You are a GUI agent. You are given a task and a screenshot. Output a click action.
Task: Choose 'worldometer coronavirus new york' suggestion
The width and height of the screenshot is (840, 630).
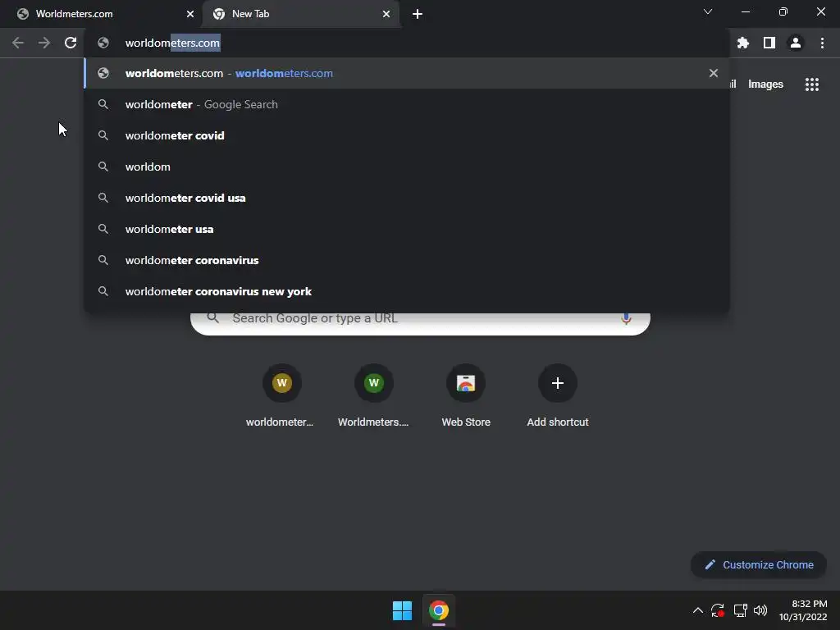coord(407,291)
